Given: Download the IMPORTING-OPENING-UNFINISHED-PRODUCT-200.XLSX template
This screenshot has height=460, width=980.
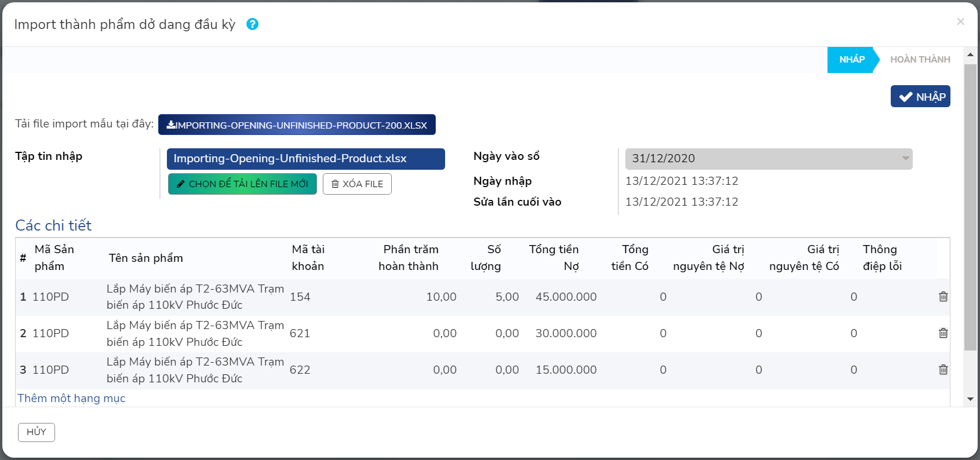Looking at the screenshot, I should pos(297,125).
